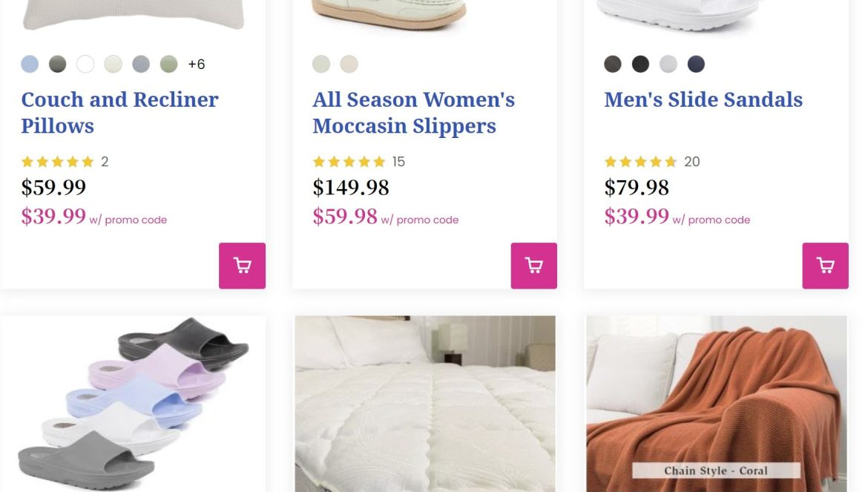
Task: Choose the beige moccasin color swatch
Action: [x=349, y=65]
